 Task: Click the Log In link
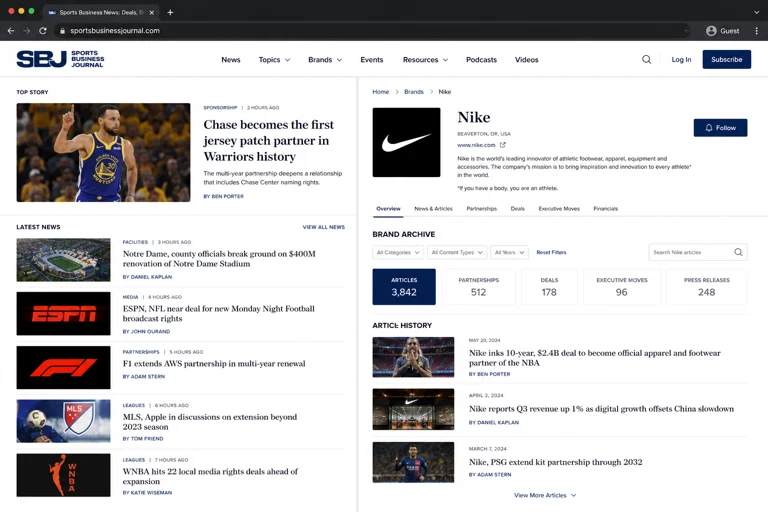click(681, 59)
